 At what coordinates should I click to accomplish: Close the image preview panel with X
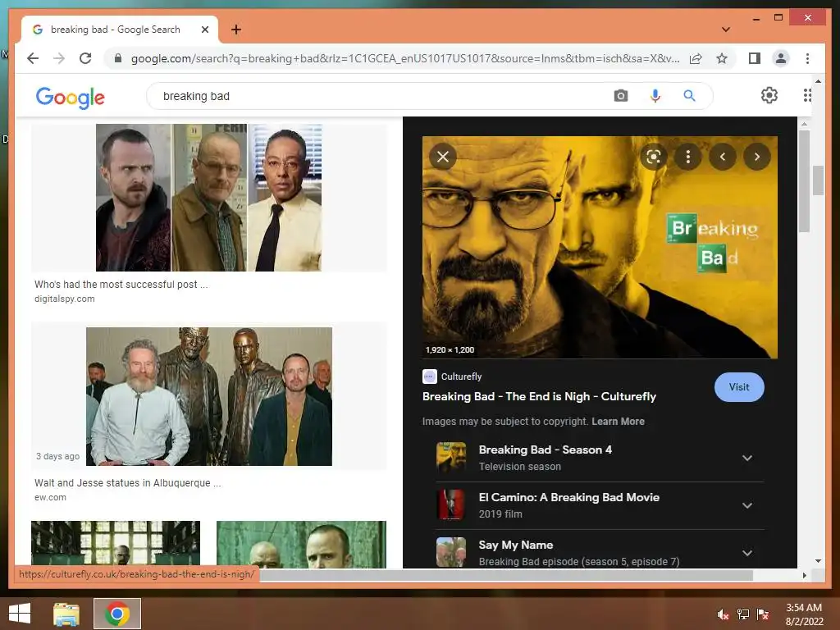443,157
